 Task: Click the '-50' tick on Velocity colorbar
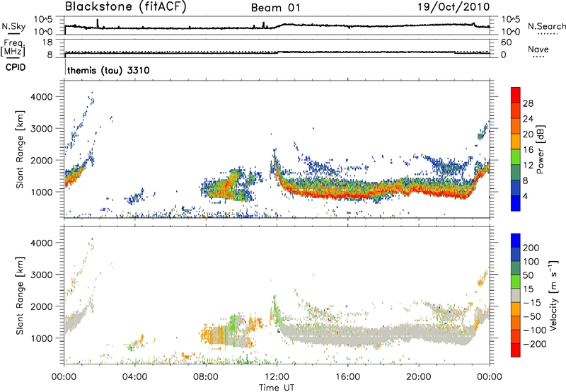(532, 316)
